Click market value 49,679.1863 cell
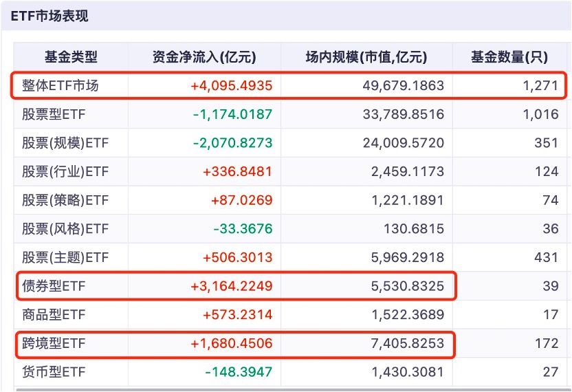 point(404,86)
